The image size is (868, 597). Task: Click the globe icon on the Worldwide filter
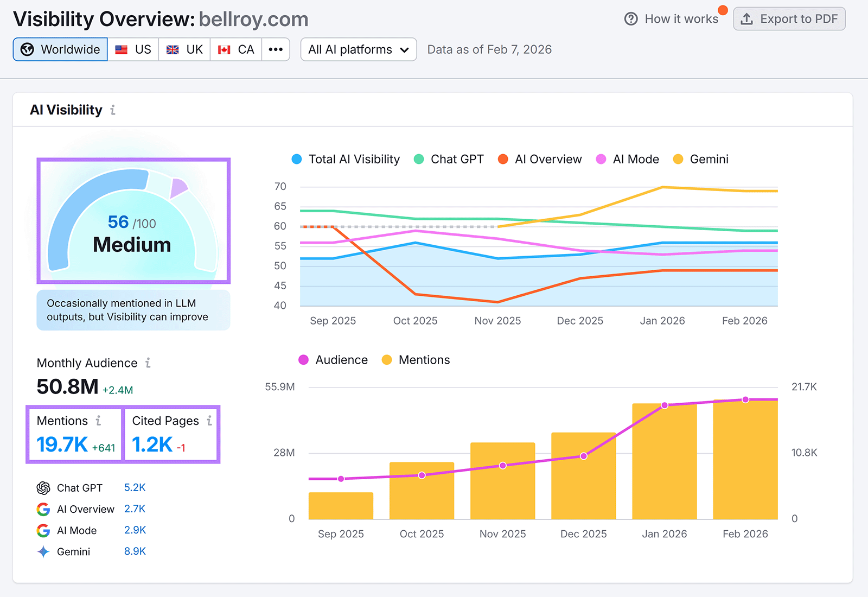click(27, 49)
